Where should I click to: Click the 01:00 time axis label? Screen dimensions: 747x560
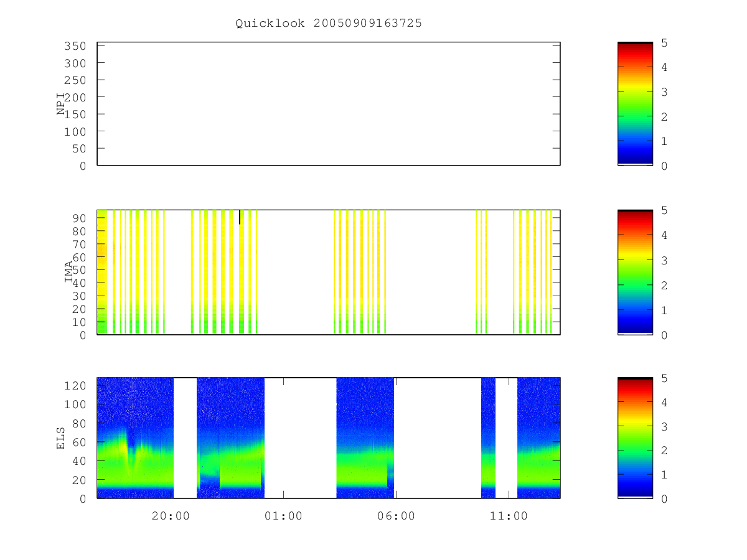click(x=283, y=516)
